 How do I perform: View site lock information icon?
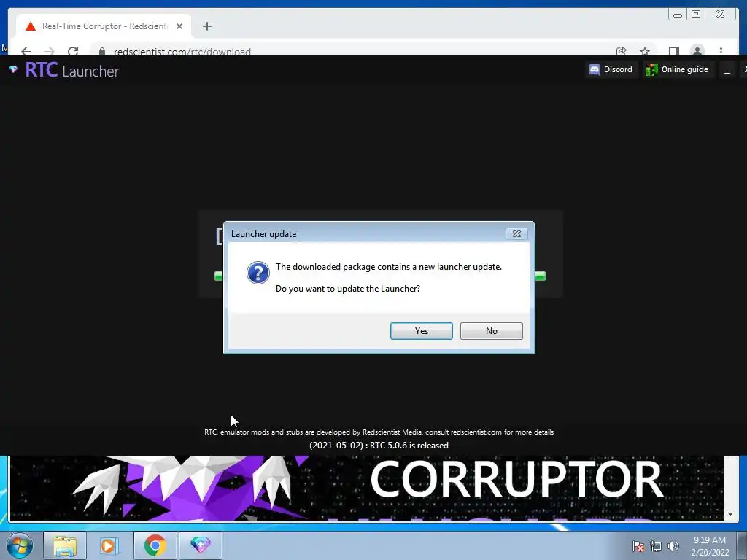click(101, 51)
